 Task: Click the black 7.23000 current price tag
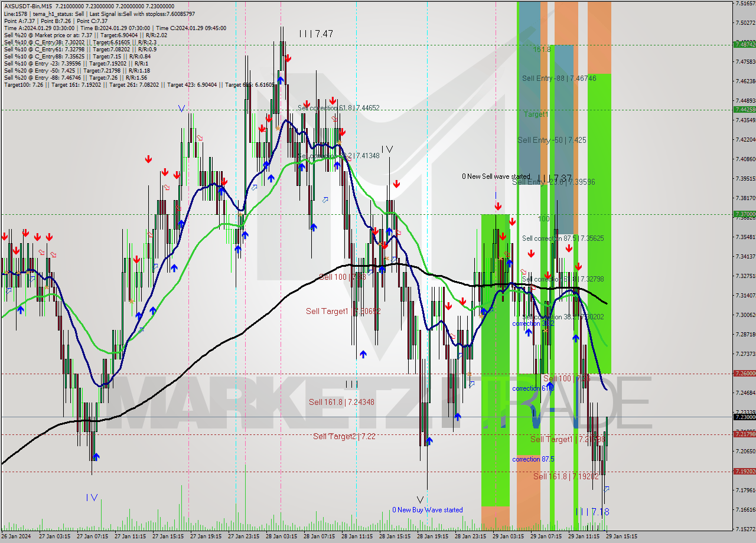[x=744, y=417]
